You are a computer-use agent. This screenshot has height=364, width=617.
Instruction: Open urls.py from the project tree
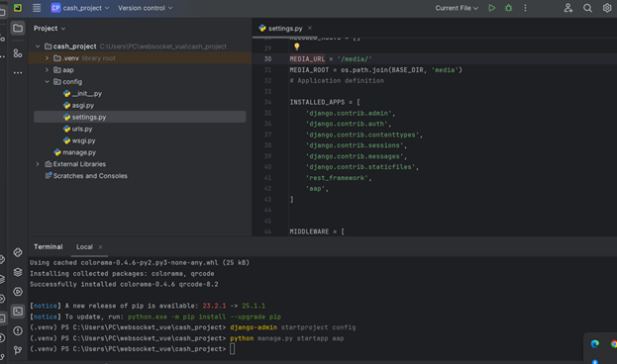pyautogui.click(x=82, y=129)
